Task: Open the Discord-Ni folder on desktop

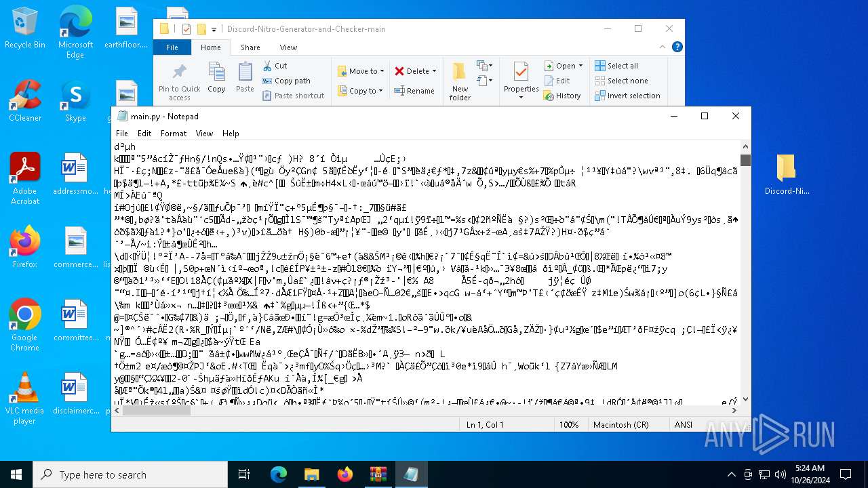Action: tap(787, 174)
